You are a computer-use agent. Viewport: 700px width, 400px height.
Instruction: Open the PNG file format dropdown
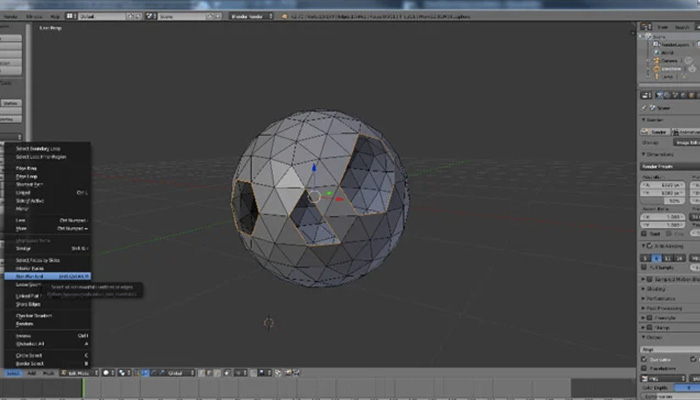(663, 379)
